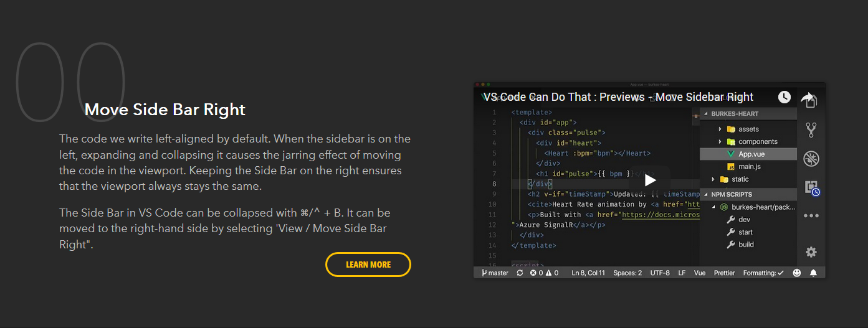868x328 pixels.
Task: Click code line '<div id="app">'
Action: (x=548, y=123)
